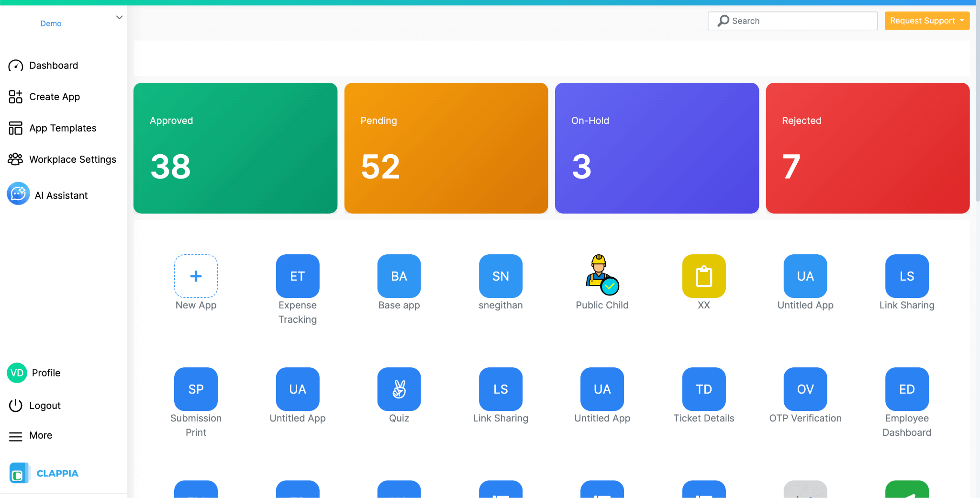Open Workplace Settings

click(x=72, y=159)
